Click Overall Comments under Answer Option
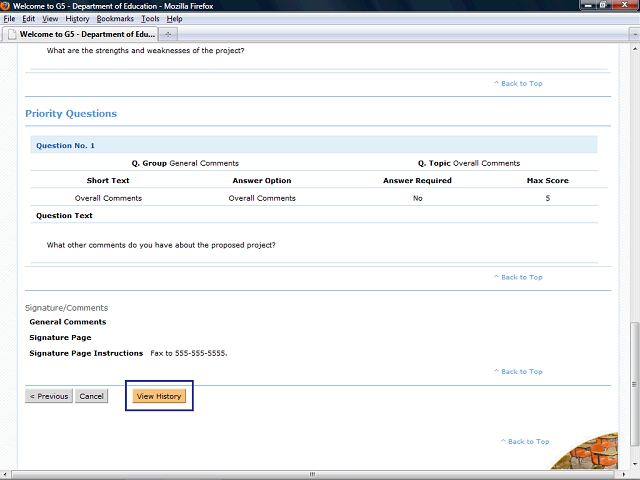The image size is (640, 480). 262,198
